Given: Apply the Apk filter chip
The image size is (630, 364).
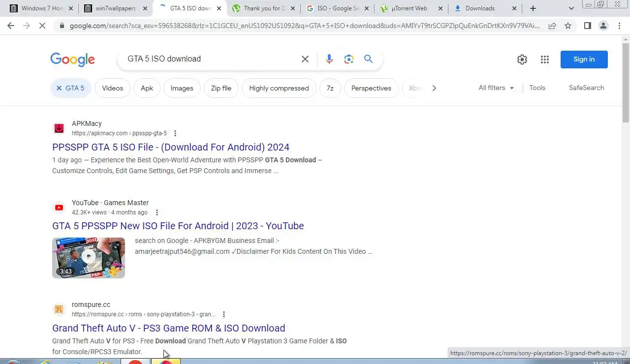Looking at the screenshot, I should point(147,88).
